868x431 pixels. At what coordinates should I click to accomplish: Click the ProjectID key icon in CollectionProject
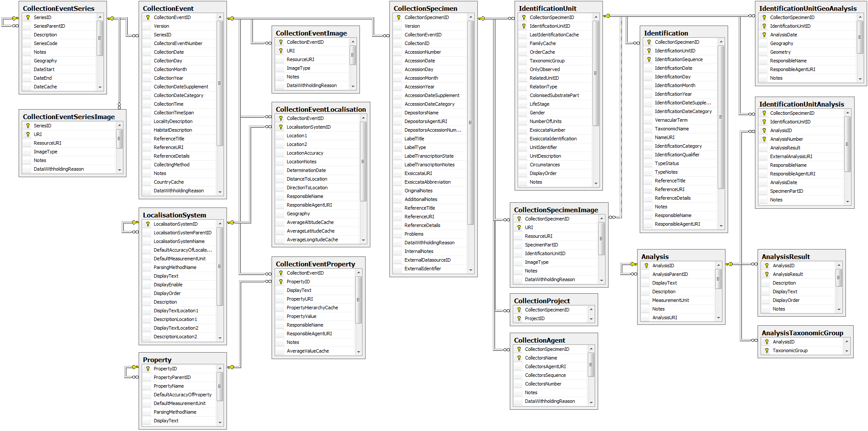coord(519,318)
